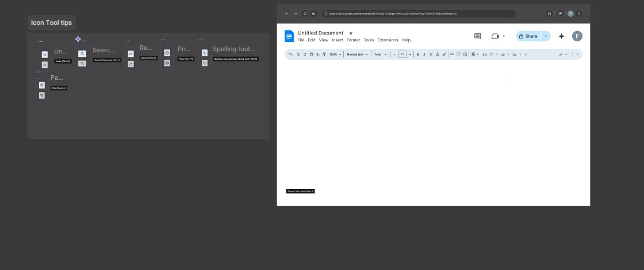Open the text alignment dropdown
The height and width of the screenshot is (270, 644).
475,54
